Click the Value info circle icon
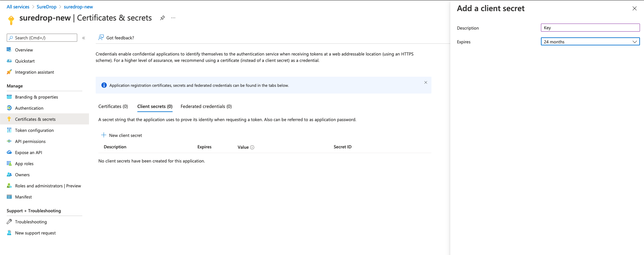The width and height of the screenshot is (644, 255). pos(252,147)
